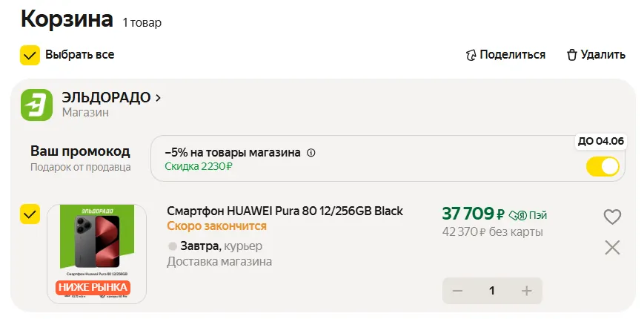Decrease quantity with minus button
Viewport: 644px width, 319px height.
click(457, 291)
